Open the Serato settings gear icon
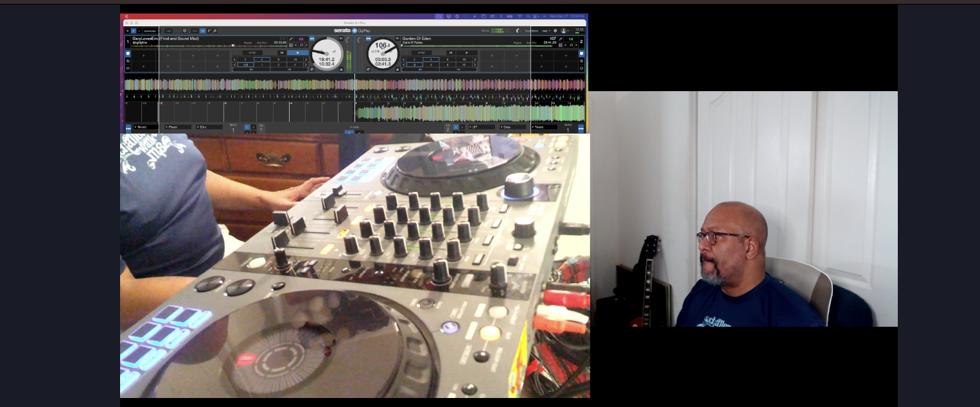This screenshot has height=407, width=980. click(x=556, y=31)
